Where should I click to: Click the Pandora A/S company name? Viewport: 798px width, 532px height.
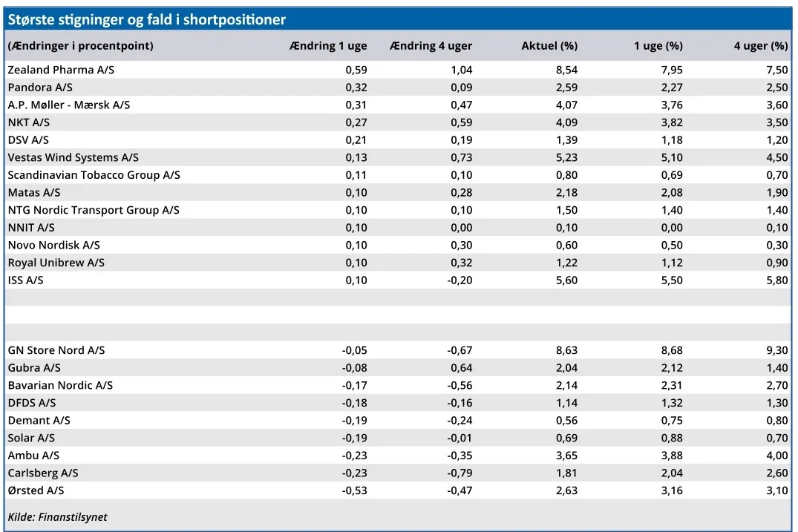(x=40, y=88)
